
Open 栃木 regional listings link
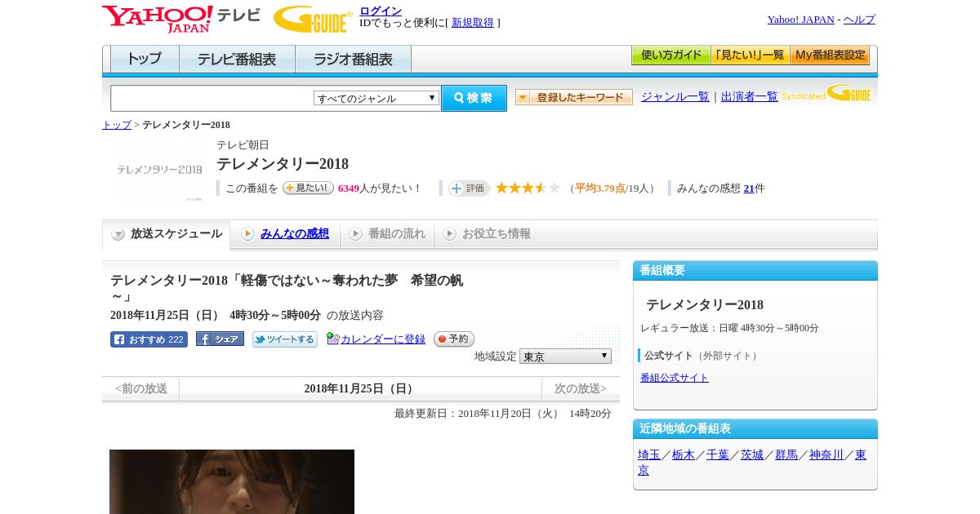tap(684, 455)
